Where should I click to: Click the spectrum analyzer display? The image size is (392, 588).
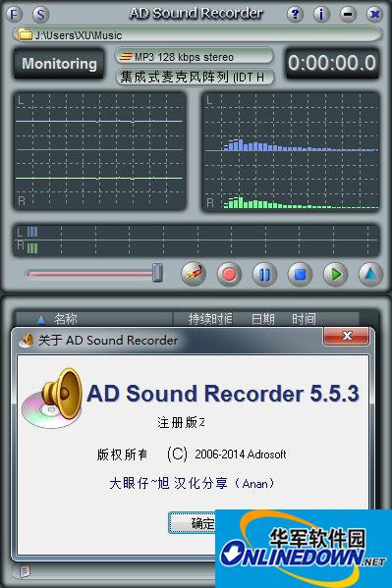point(291,151)
